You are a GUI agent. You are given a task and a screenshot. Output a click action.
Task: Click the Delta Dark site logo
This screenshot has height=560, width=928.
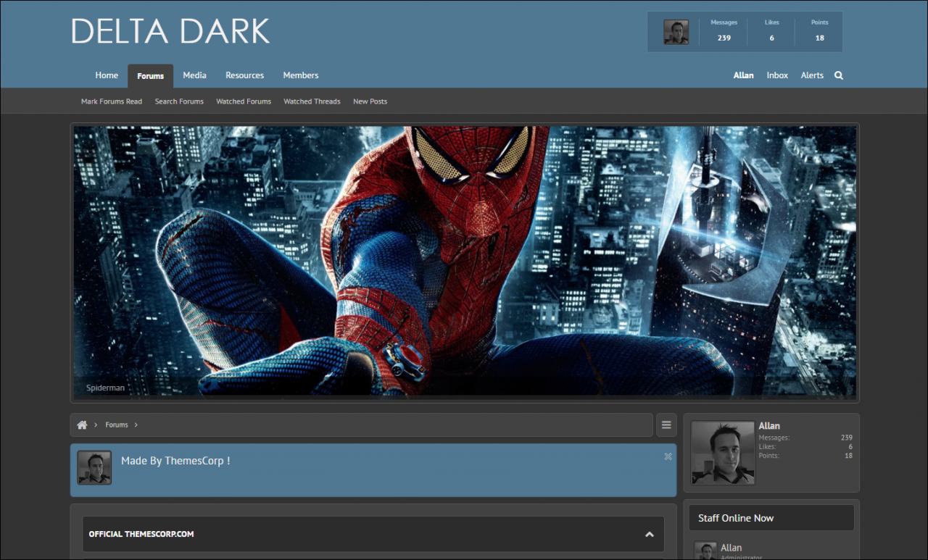(170, 31)
